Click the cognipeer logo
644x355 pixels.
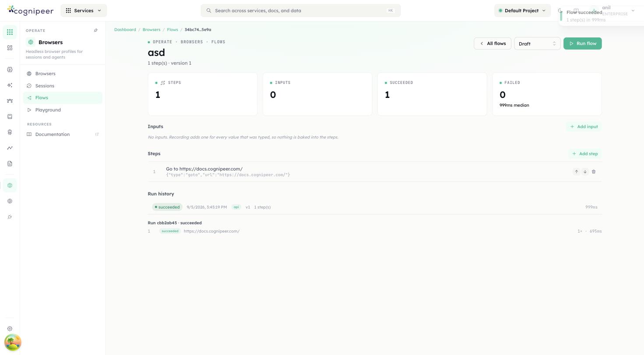point(31,10)
